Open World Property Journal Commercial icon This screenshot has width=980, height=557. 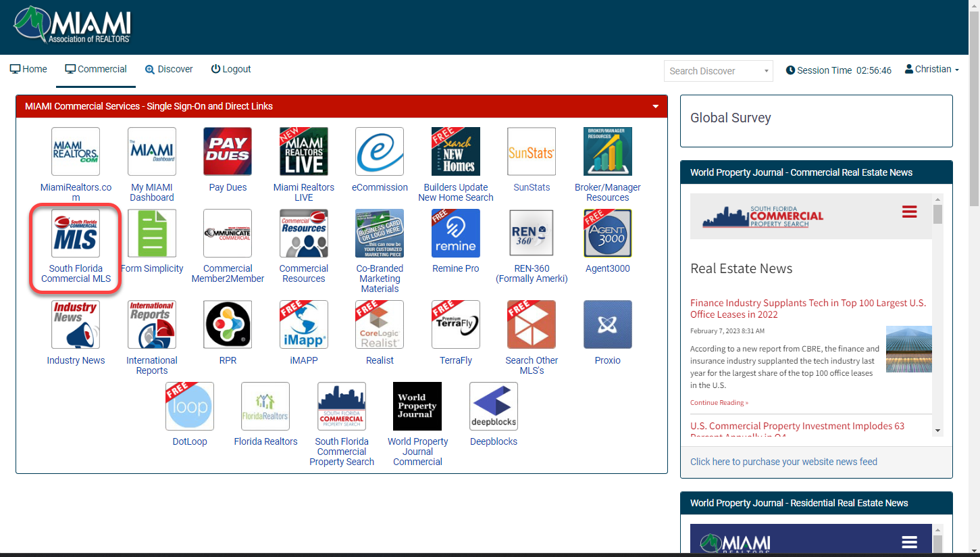pyautogui.click(x=417, y=406)
